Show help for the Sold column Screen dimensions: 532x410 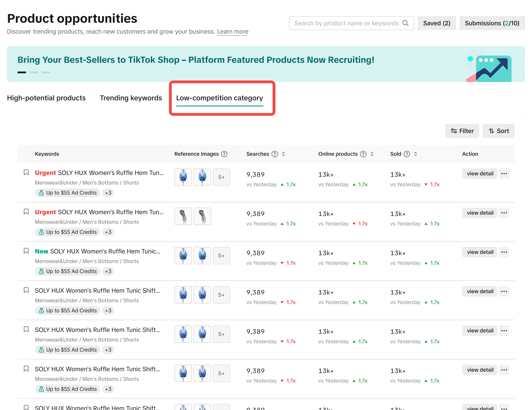[407, 154]
